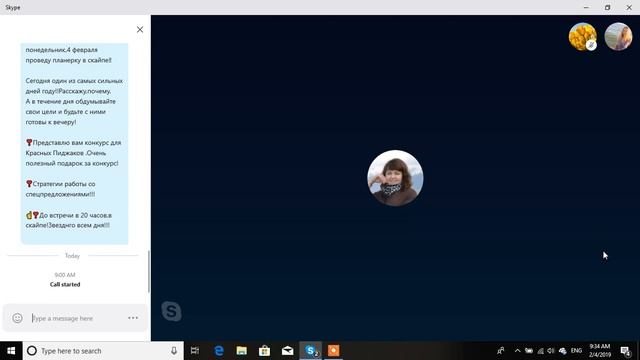This screenshot has width=640, height=360.
Task: Open the Action Center notifications icon
Action: pyautogui.click(x=626, y=351)
